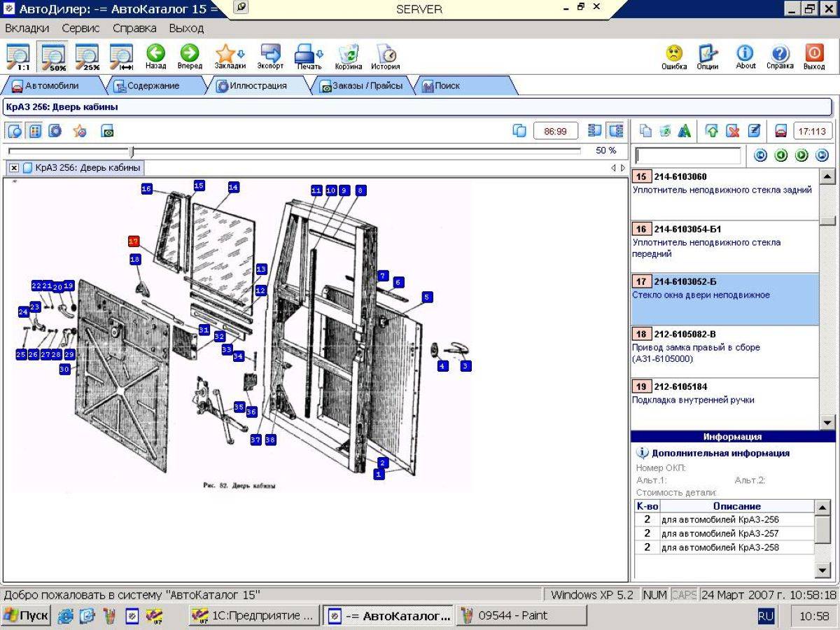Click the edit note icon
Screen dimensions: 840x630
(x=754, y=131)
